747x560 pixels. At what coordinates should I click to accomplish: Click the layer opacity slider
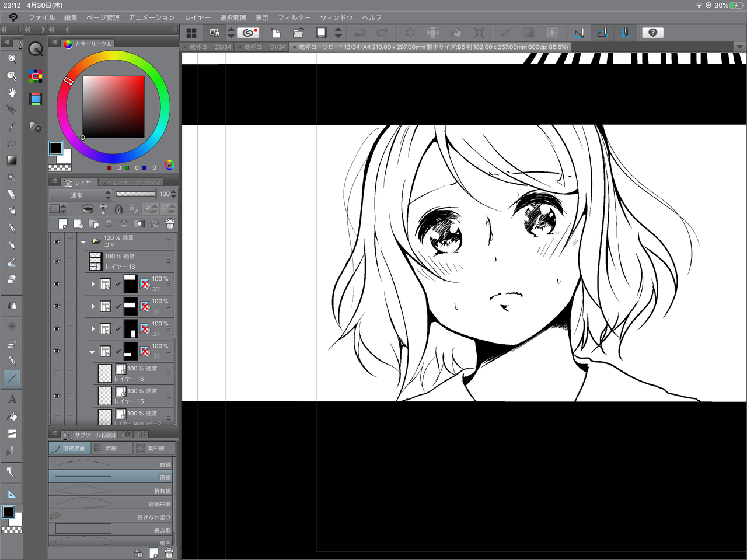(x=136, y=194)
